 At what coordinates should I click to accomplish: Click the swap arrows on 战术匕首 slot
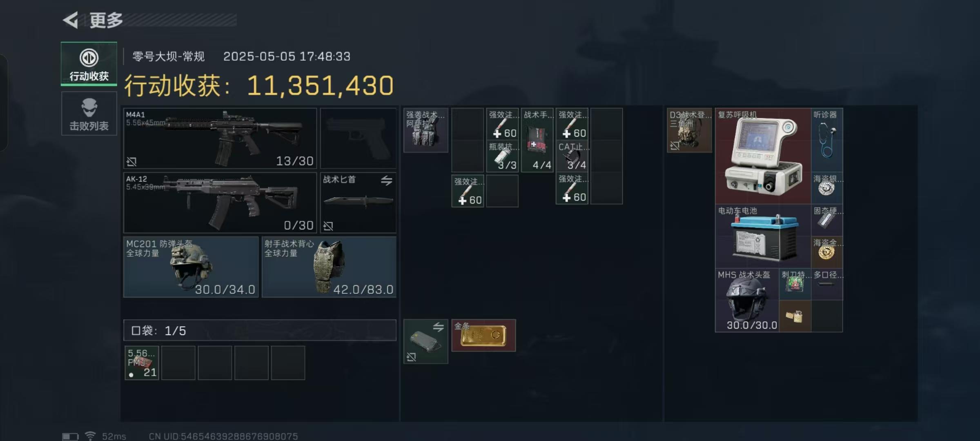(x=386, y=180)
